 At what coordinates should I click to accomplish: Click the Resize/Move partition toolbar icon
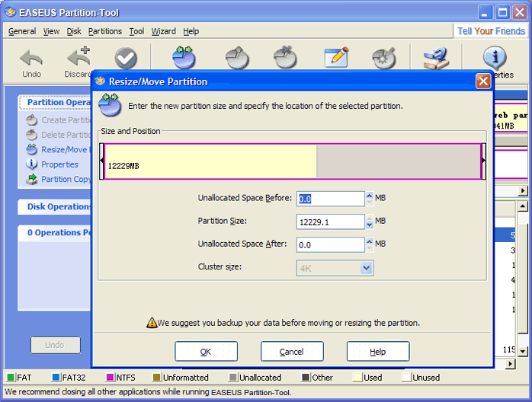(x=185, y=57)
